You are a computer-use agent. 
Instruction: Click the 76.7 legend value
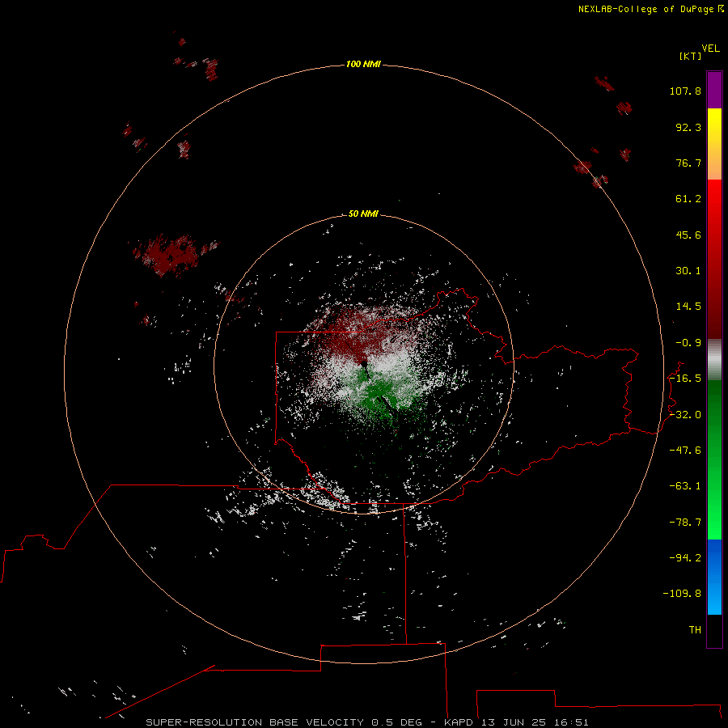pos(688,163)
